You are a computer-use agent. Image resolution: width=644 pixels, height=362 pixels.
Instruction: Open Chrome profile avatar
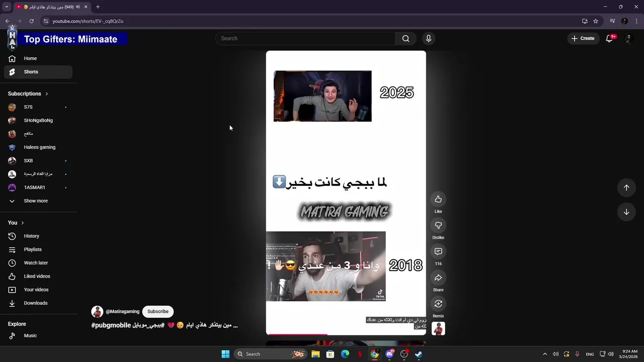pos(624,21)
